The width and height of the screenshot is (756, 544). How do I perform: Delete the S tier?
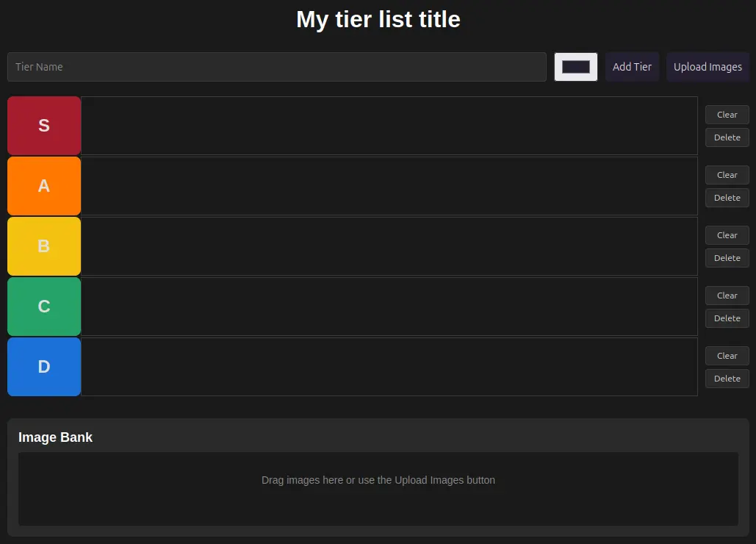point(727,137)
